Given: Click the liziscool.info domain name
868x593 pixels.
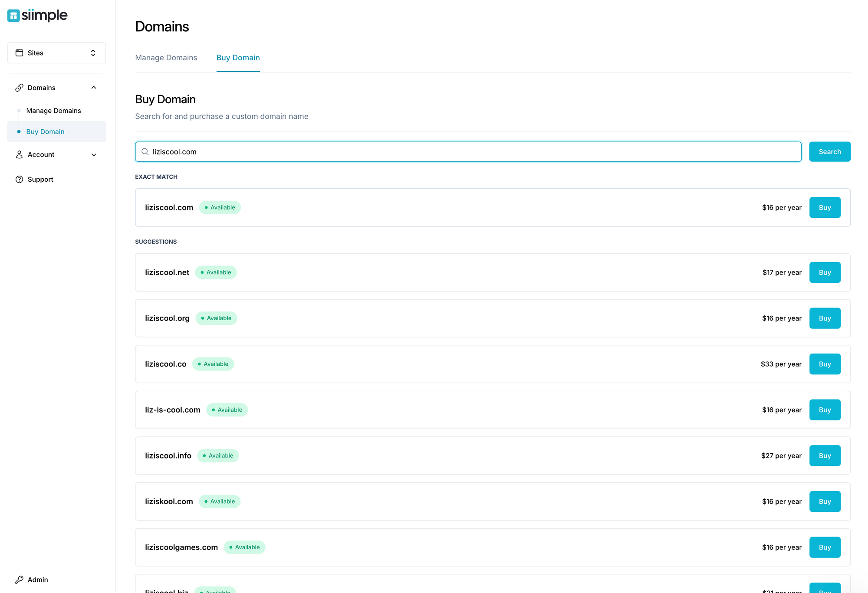Looking at the screenshot, I should coord(168,455).
